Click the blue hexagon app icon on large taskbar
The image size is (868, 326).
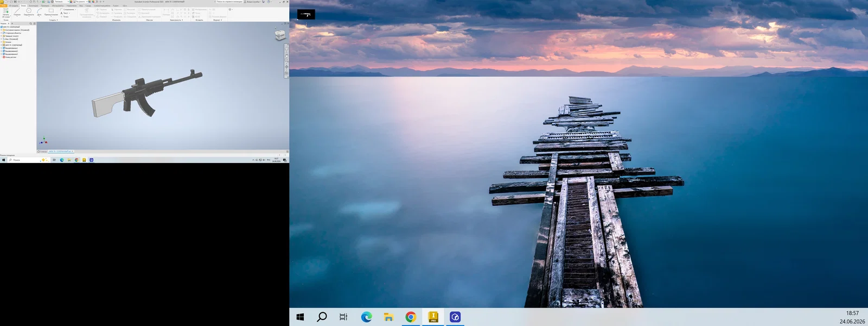[x=455, y=317]
